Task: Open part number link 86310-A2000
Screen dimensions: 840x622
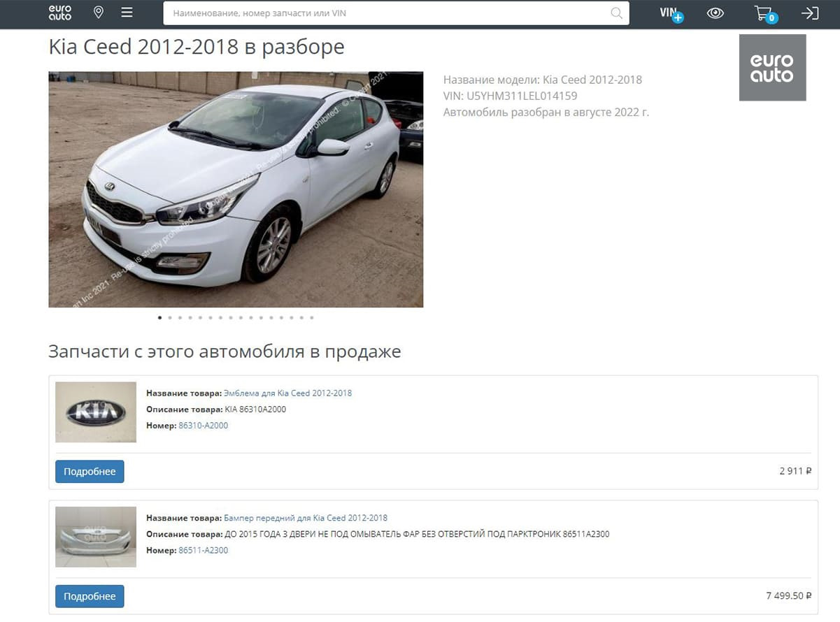Action: 203,425
